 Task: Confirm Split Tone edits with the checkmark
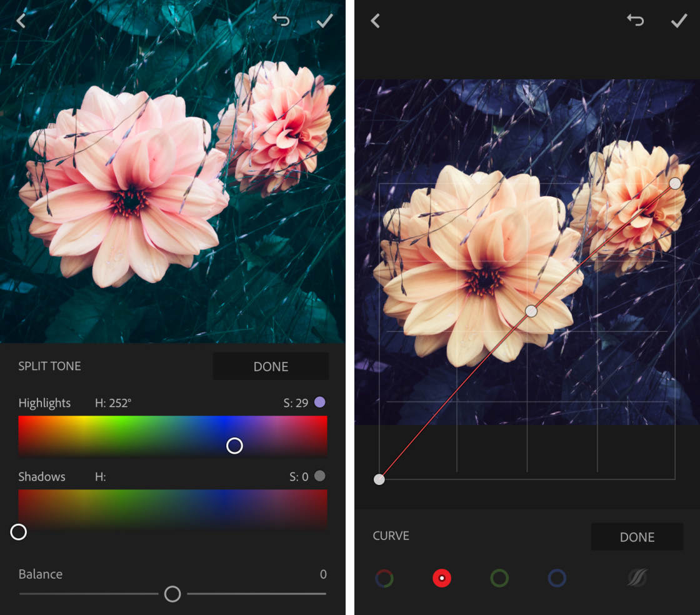coord(324,21)
